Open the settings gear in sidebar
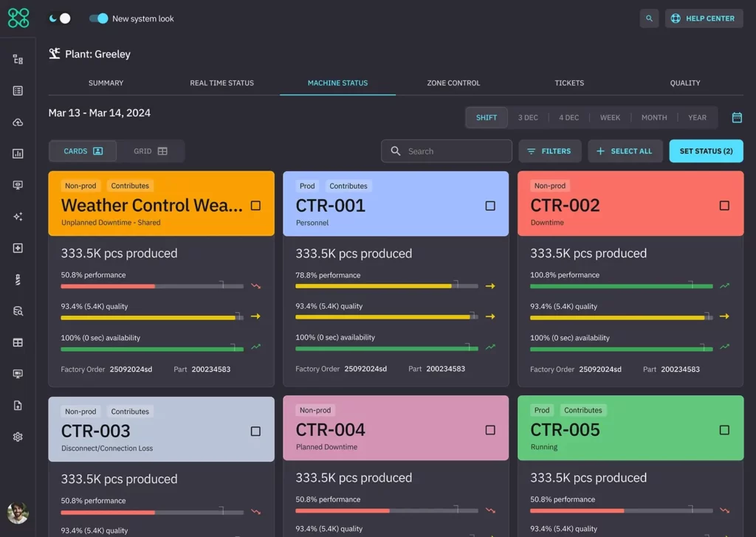The width and height of the screenshot is (756, 537). (x=18, y=437)
